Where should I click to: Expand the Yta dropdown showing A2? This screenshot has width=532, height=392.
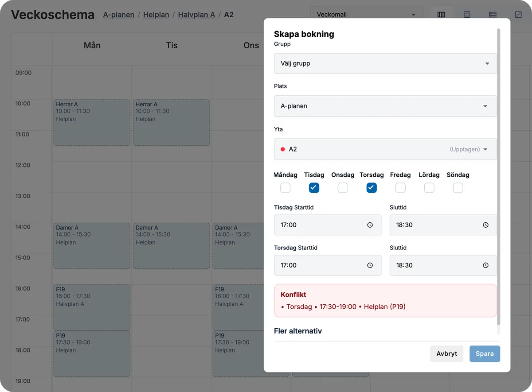(x=385, y=149)
